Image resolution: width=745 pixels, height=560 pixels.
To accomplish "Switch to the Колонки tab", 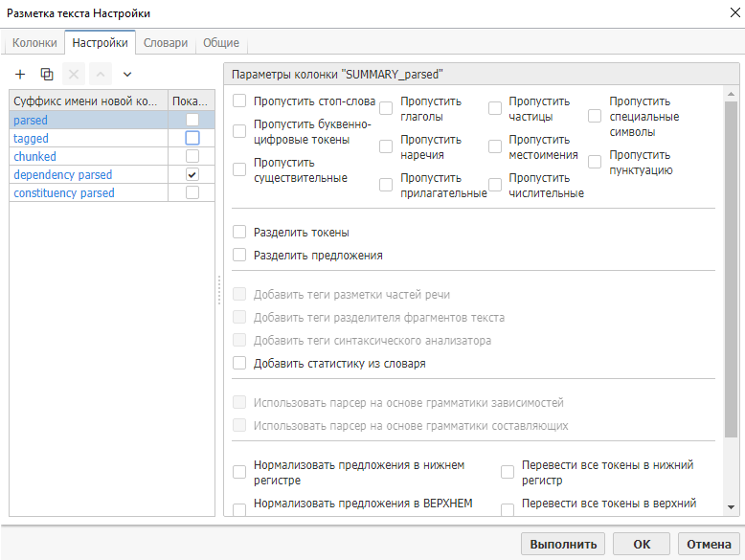I will pos(34,43).
